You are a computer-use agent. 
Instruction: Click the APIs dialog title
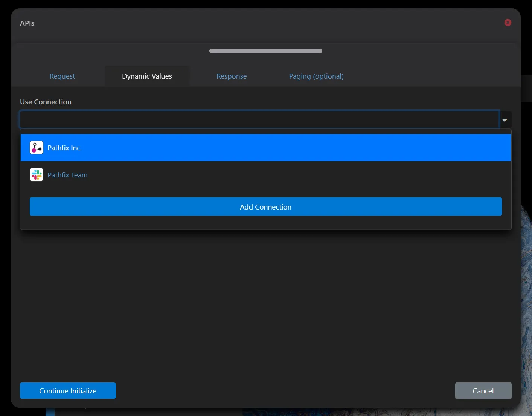(27, 23)
